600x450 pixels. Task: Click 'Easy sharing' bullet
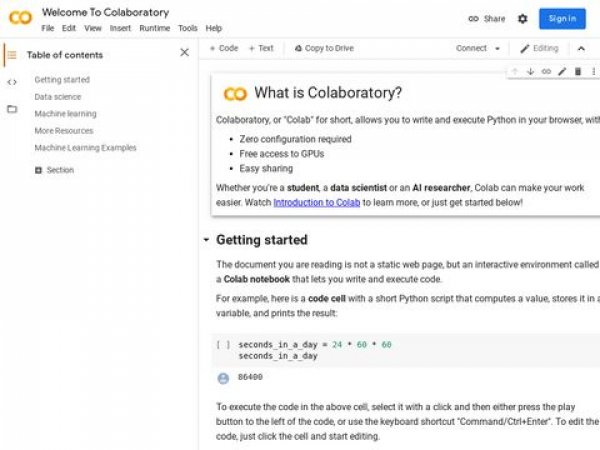[266, 168]
